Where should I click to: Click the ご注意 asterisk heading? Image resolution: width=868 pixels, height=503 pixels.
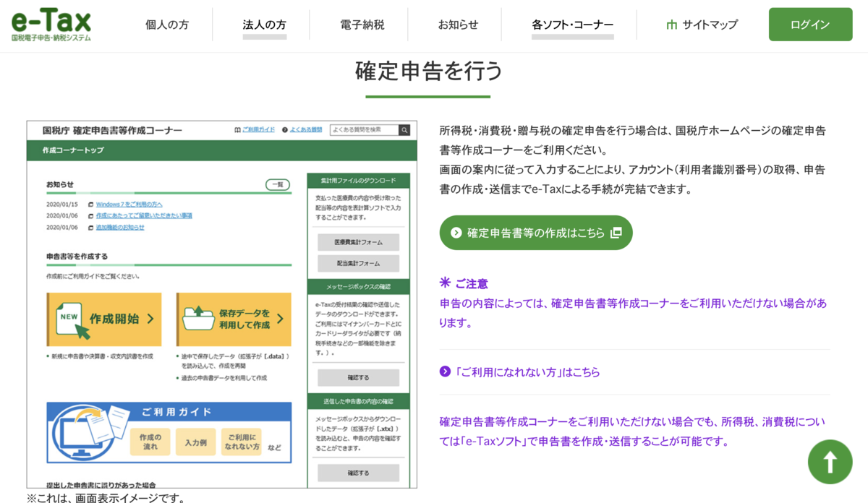464,283
